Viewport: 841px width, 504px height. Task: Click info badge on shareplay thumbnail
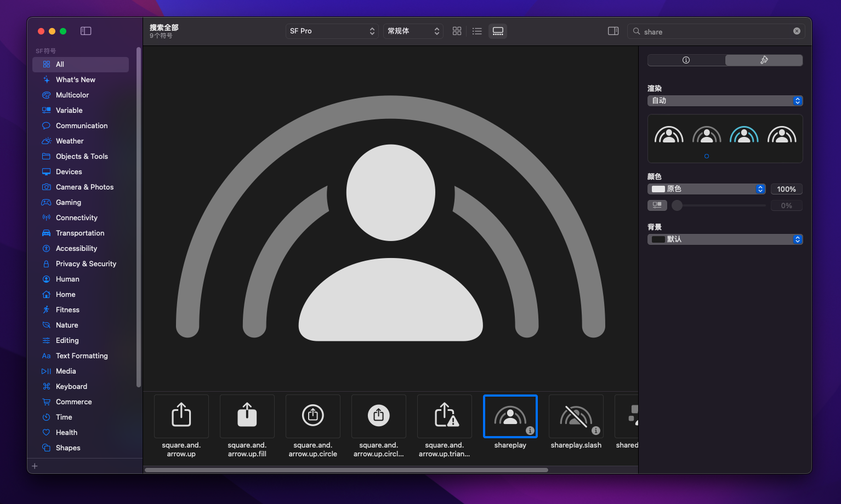530,431
